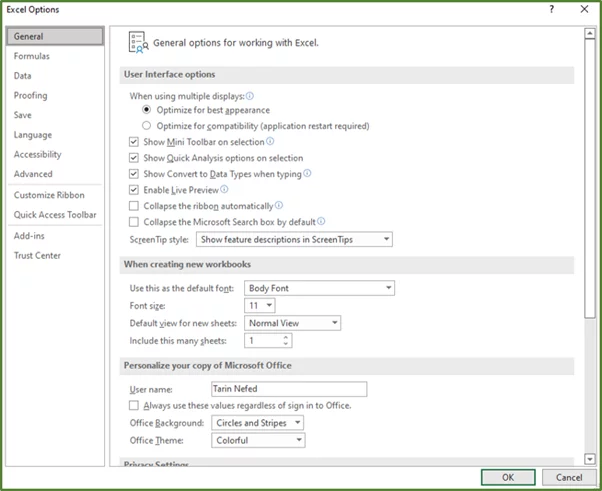
Task: Open the Language category
Action: click(55, 135)
